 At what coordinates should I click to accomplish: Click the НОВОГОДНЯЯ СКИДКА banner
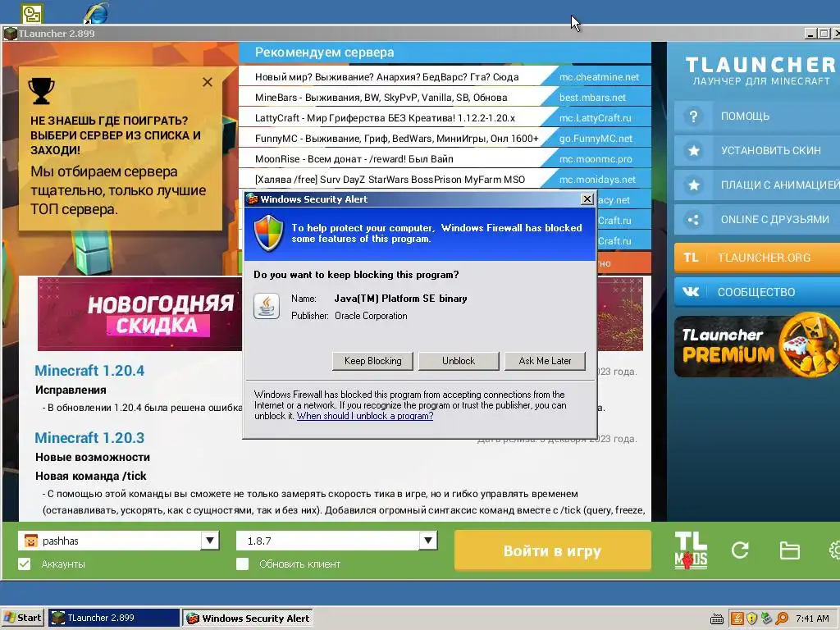pos(140,314)
